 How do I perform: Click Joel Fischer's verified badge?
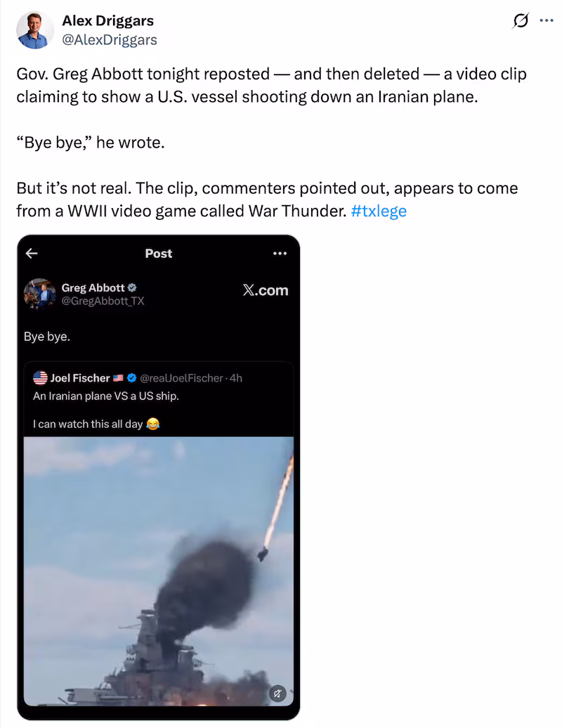click(x=132, y=377)
